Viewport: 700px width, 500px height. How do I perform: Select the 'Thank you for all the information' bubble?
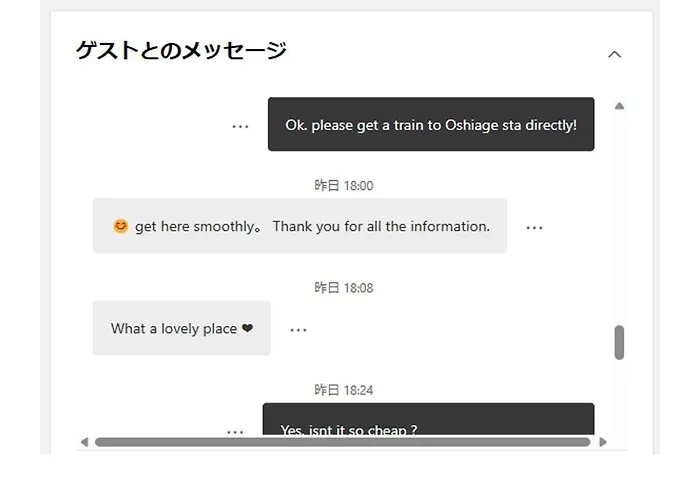point(300,226)
